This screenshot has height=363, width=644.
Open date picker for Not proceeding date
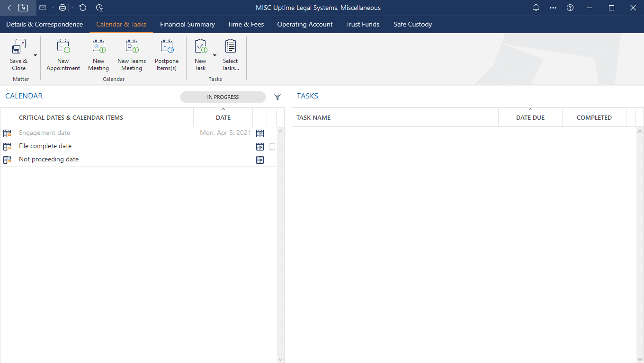(260, 160)
